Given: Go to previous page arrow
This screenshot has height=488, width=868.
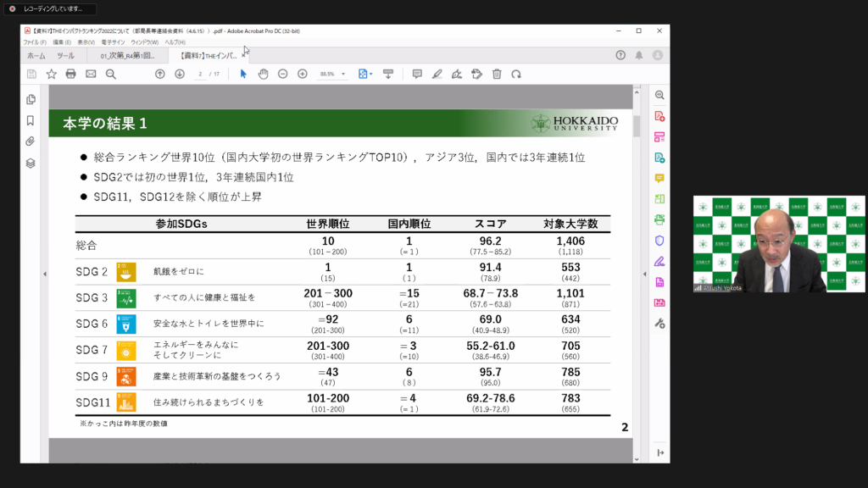Looking at the screenshot, I should [159, 74].
